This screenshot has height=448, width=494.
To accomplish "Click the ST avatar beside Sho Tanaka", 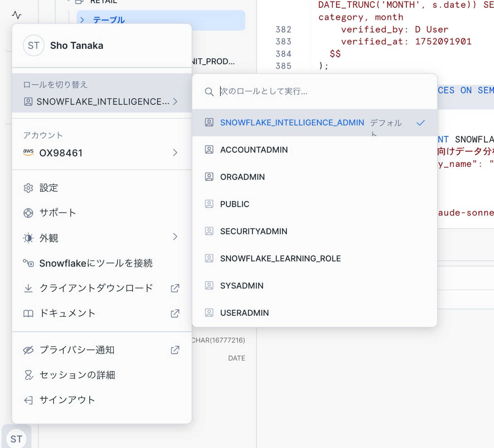I will click(x=34, y=46).
